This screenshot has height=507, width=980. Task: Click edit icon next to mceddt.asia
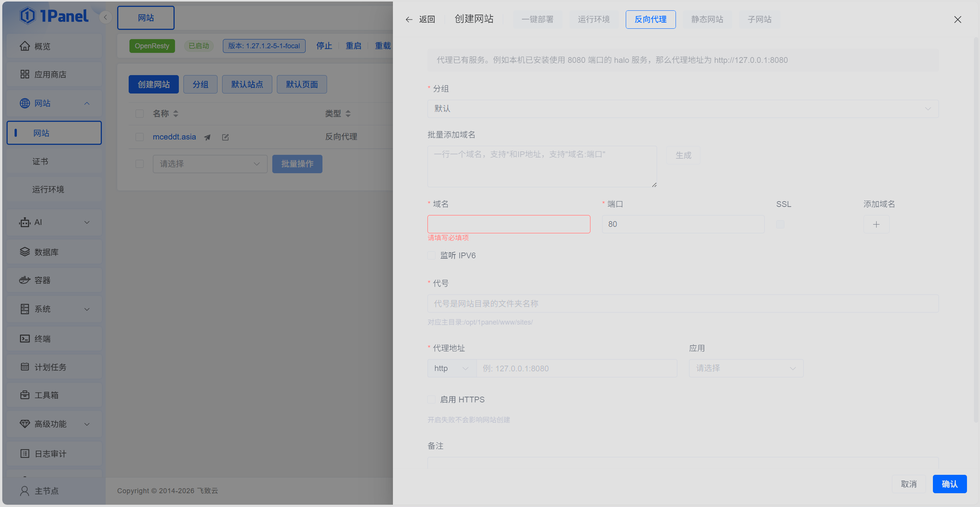pos(225,137)
